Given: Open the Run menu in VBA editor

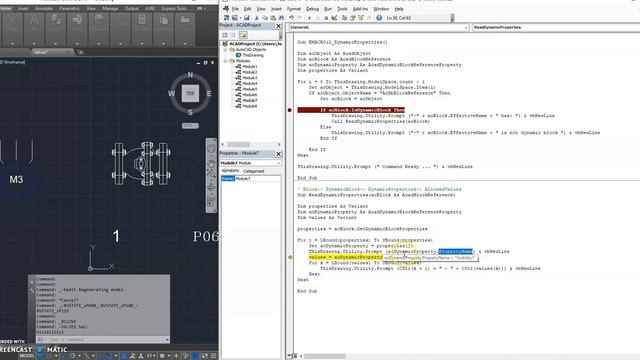Looking at the screenshot, I should tap(328, 9).
